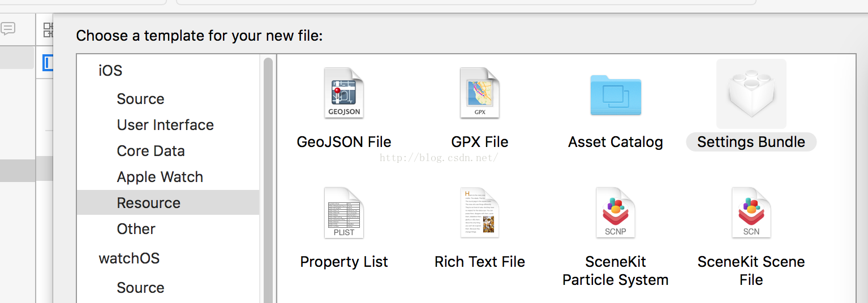
Task: Select User Interface in the sidebar
Action: [x=165, y=125]
